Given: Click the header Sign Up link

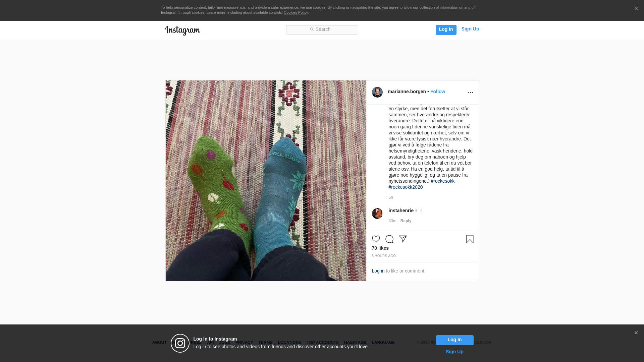Looking at the screenshot, I should (470, 29).
